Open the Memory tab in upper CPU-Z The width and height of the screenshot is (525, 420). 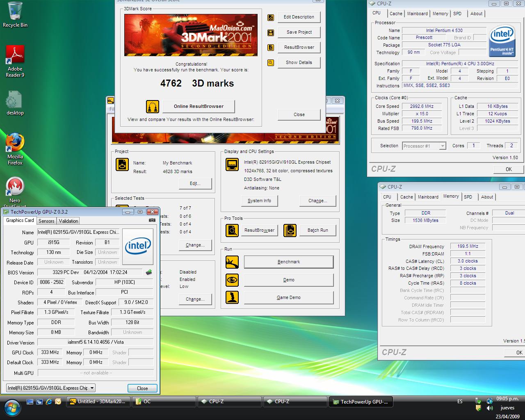pos(440,14)
